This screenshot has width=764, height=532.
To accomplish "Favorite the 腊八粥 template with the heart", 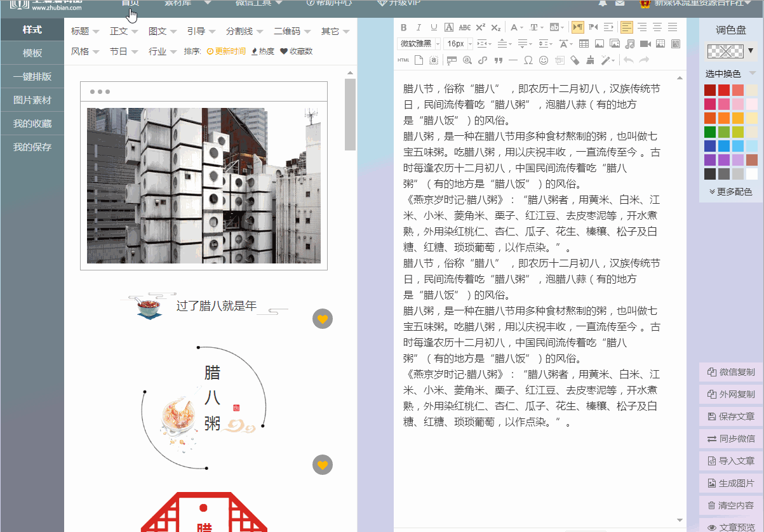I will tap(323, 465).
